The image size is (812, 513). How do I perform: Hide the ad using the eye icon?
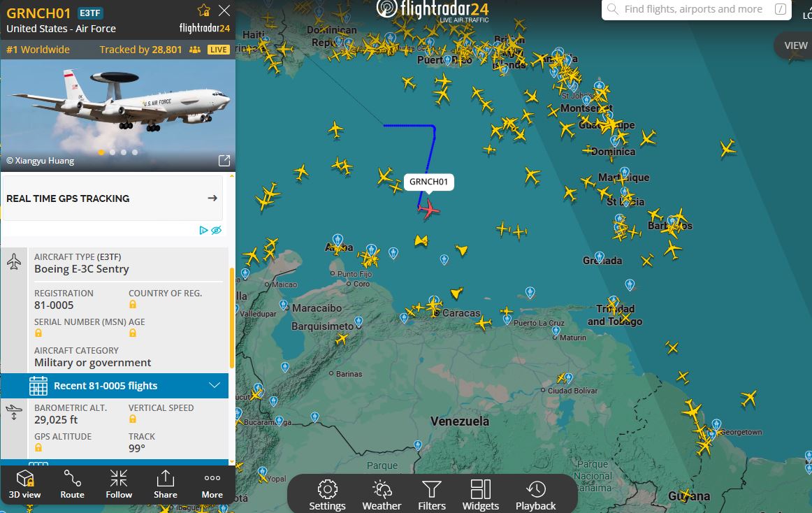click(217, 230)
